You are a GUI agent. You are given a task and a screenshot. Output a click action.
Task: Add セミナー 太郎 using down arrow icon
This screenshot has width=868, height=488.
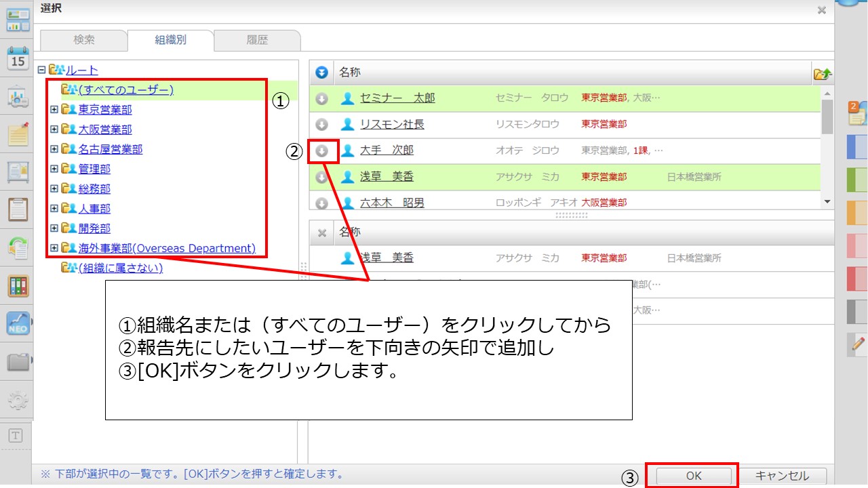tap(322, 99)
